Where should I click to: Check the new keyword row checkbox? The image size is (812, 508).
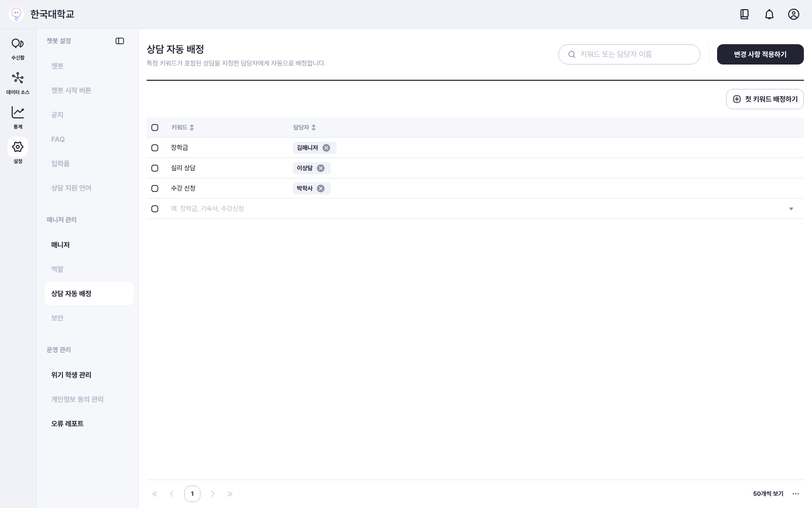155,209
